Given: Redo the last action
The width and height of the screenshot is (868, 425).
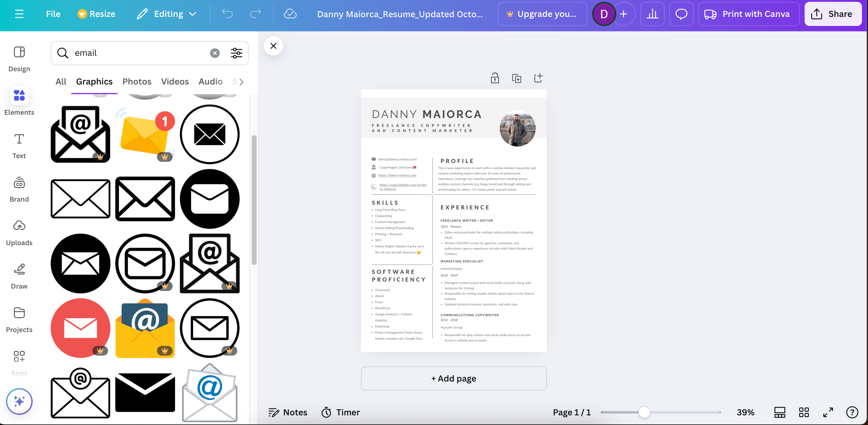Looking at the screenshot, I should (255, 14).
